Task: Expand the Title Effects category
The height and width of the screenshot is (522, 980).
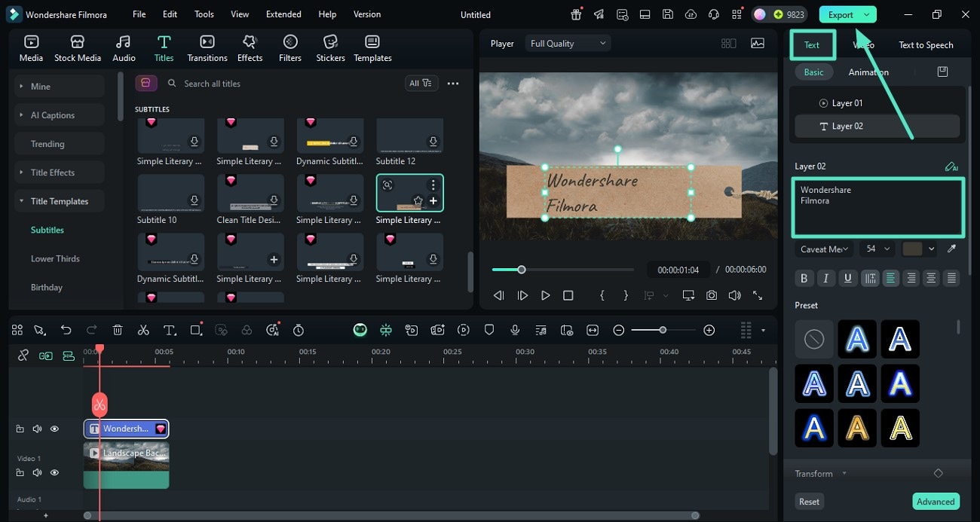Action: (60, 172)
